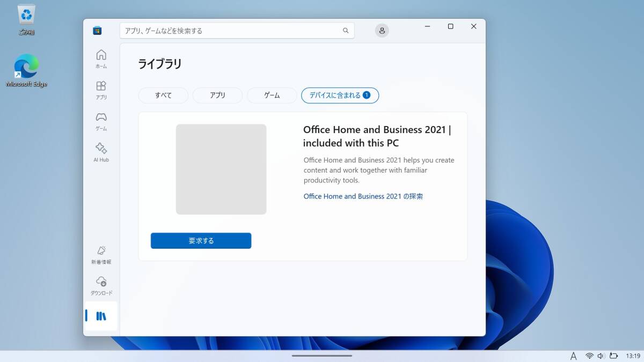Open the user account profile icon

[x=382, y=31]
